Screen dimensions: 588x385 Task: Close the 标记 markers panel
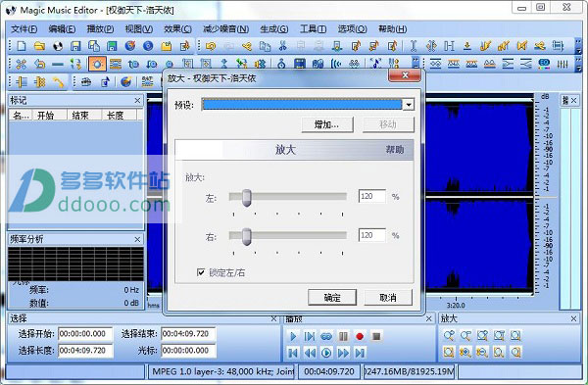tap(137, 101)
